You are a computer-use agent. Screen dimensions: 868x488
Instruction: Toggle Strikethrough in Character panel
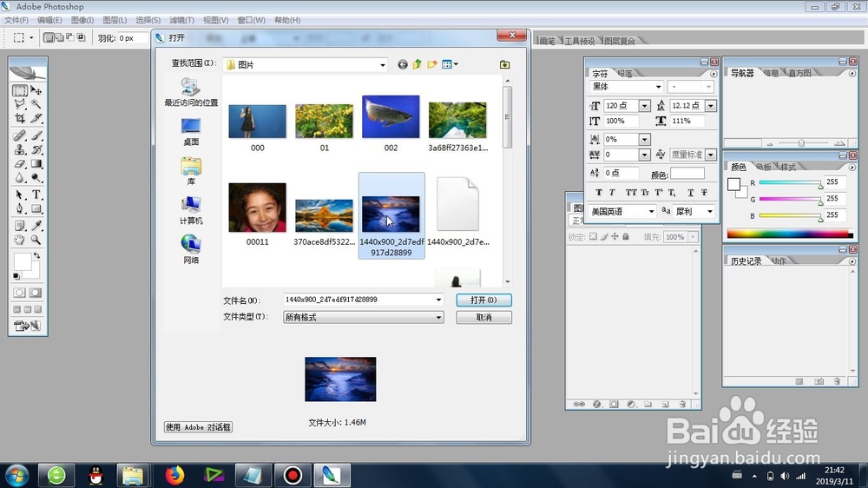tap(704, 192)
